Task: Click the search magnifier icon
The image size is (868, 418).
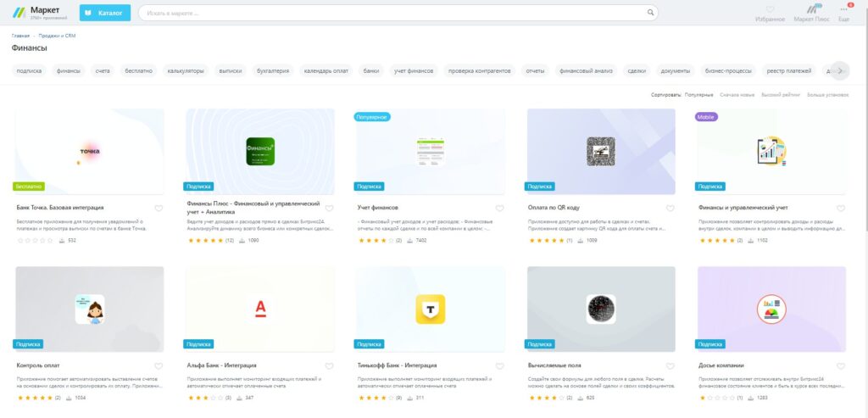Action: click(x=650, y=13)
